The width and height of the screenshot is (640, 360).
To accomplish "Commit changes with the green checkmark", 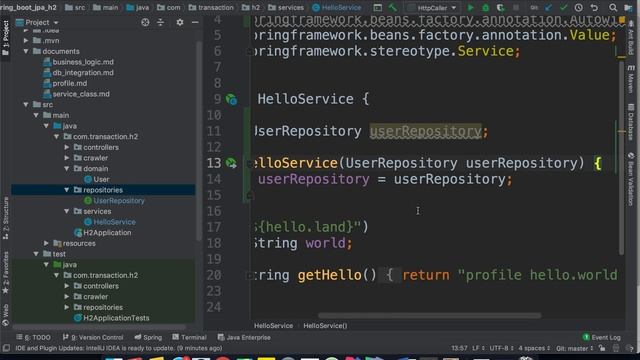I will [x=564, y=7].
